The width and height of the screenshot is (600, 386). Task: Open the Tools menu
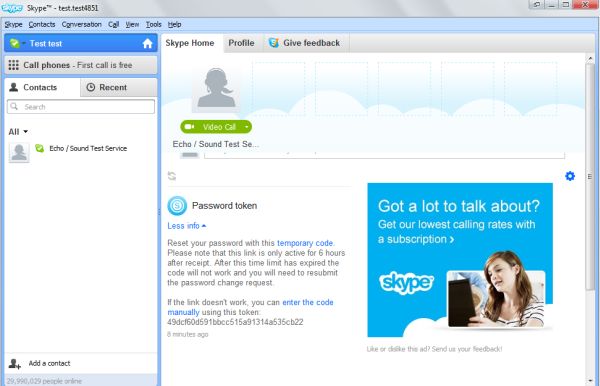(153, 24)
